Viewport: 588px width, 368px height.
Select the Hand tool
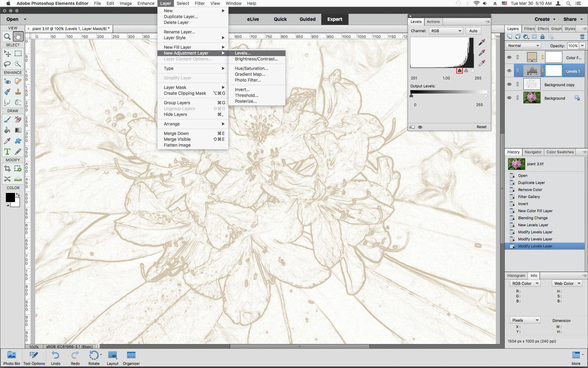click(x=18, y=37)
